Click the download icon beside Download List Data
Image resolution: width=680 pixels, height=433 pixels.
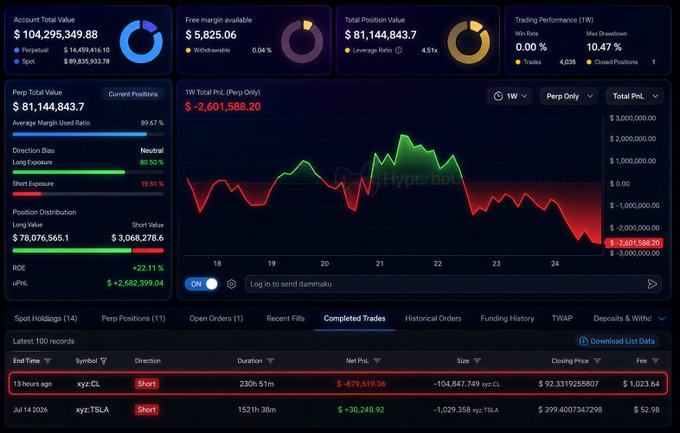tap(583, 341)
